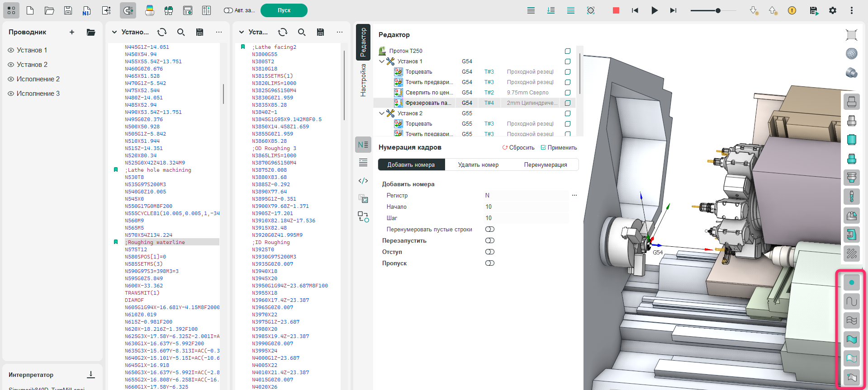Check the box for Сверлить по центру operation
The width and height of the screenshot is (868, 390).
click(568, 93)
